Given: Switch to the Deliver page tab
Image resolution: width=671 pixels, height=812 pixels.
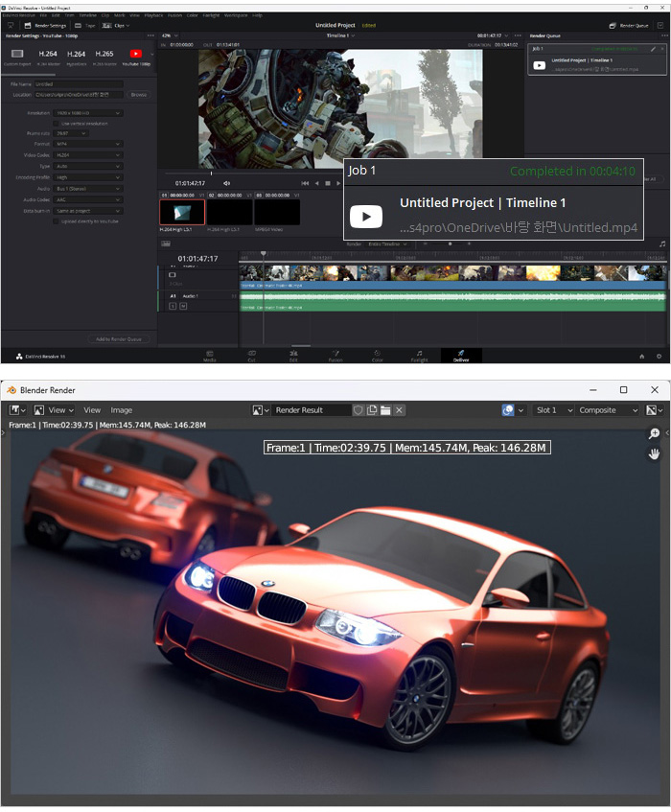Looking at the screenshot, I should [461, 356].
